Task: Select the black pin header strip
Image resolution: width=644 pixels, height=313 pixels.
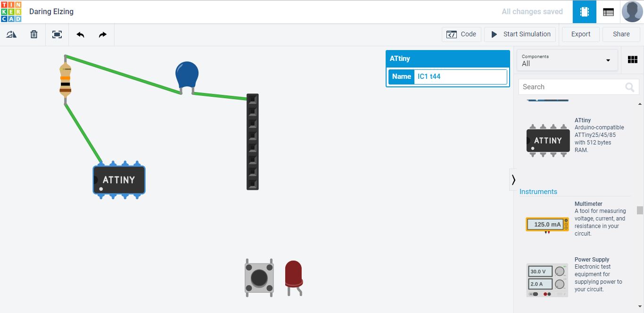Action: coord(253,142)
